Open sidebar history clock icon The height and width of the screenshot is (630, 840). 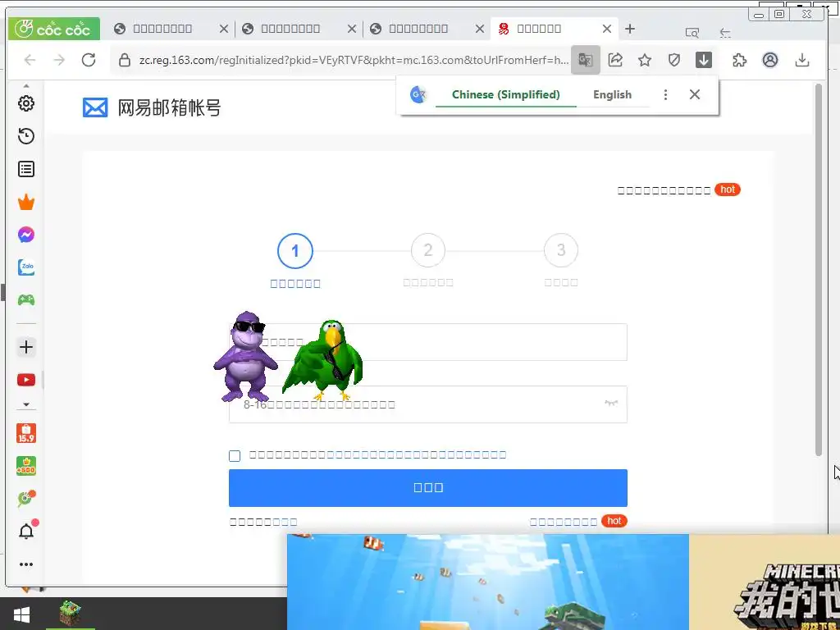(x=26, y=136)
